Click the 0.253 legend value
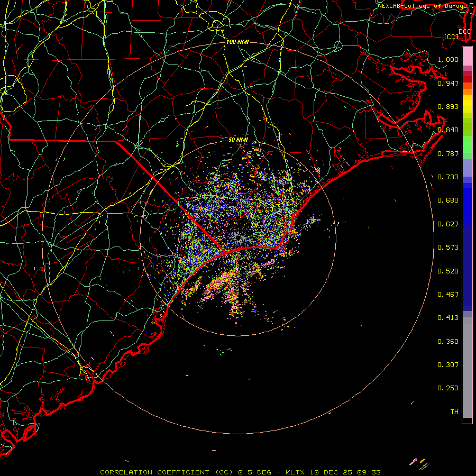Viewport: 476px width, 476px height. [448, 388]
